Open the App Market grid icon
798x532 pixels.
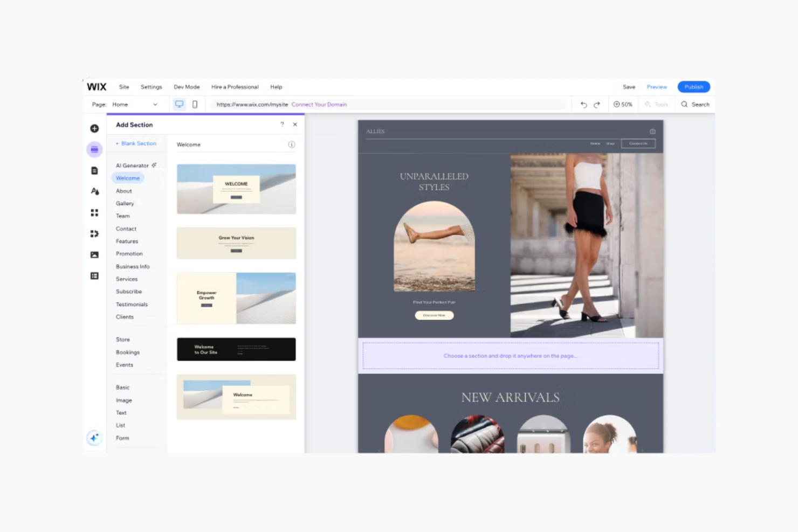[94, 212]
